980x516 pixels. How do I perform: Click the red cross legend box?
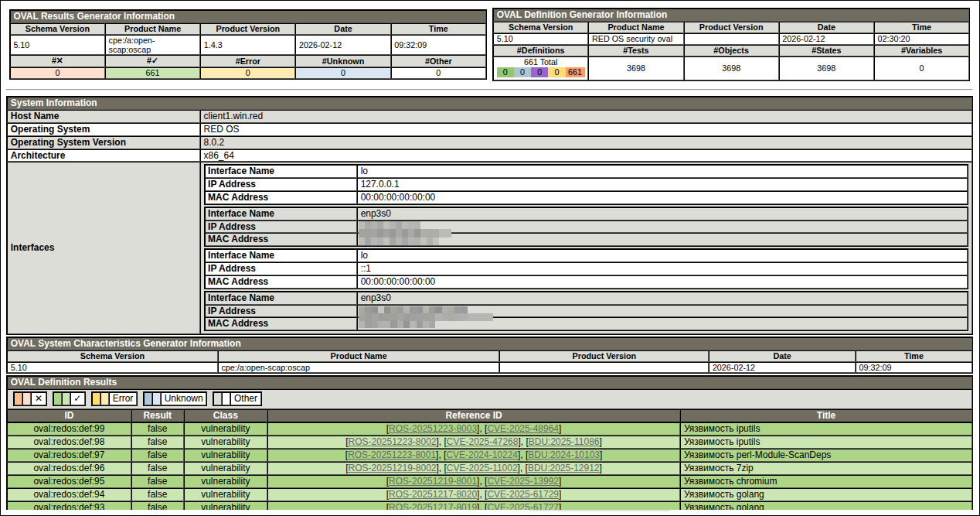(x=30, y=398)
